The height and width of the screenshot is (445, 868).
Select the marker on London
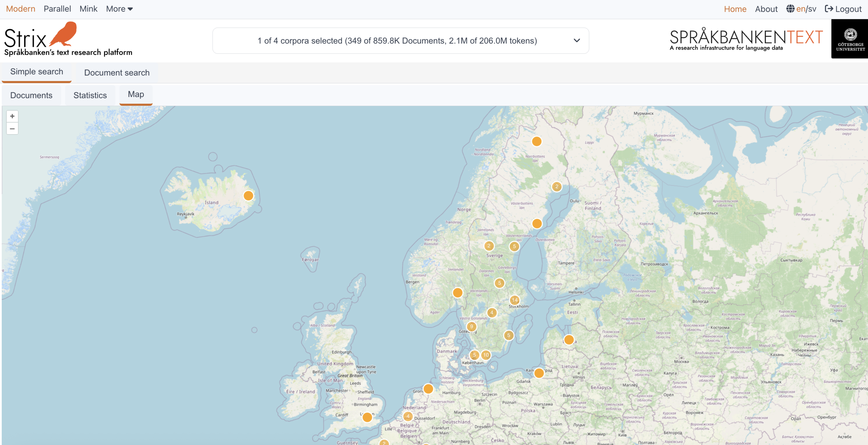pos(367,417)
